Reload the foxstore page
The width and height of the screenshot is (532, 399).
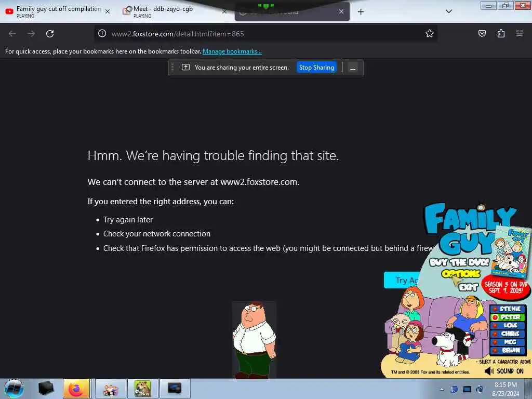point(50,34)
